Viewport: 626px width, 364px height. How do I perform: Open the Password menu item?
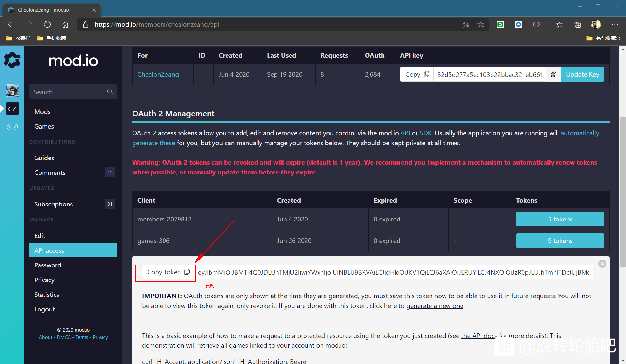click(48, 265)
